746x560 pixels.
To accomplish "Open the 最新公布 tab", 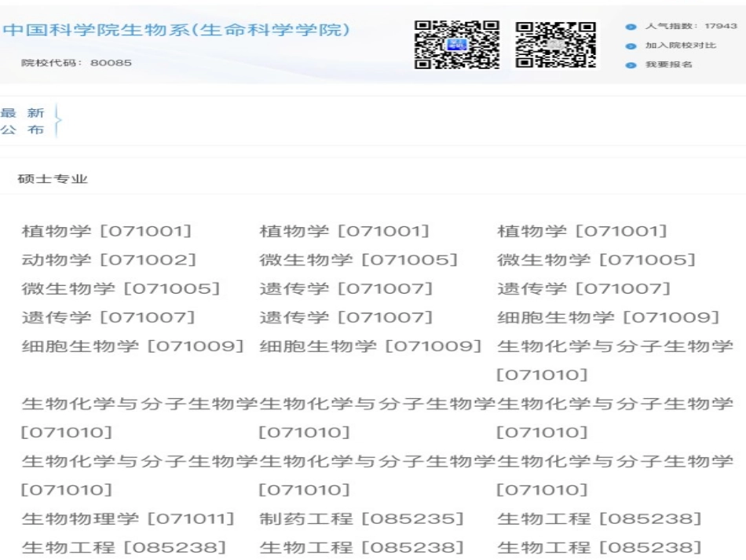I will 22,121.
